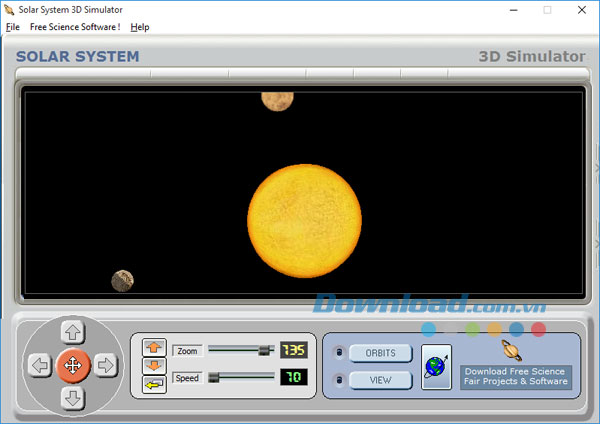Close the Solar System 3D Simulator window

pos(582,10)
